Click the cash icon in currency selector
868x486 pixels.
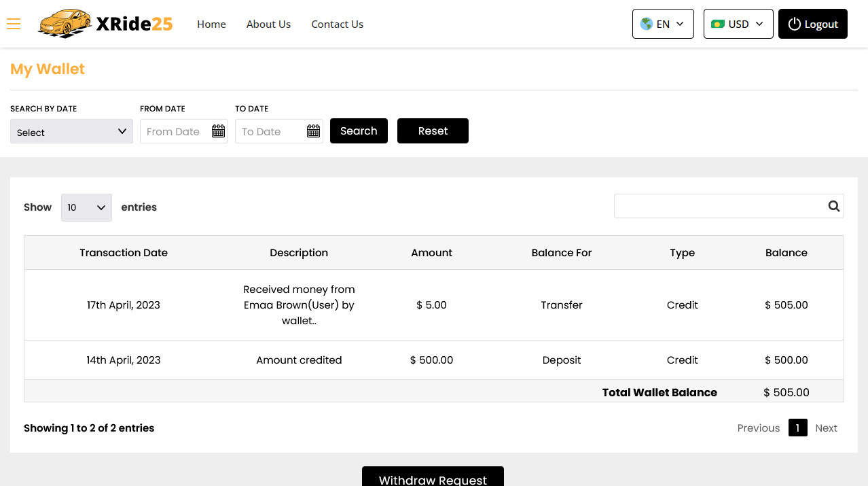pos(717,24)
